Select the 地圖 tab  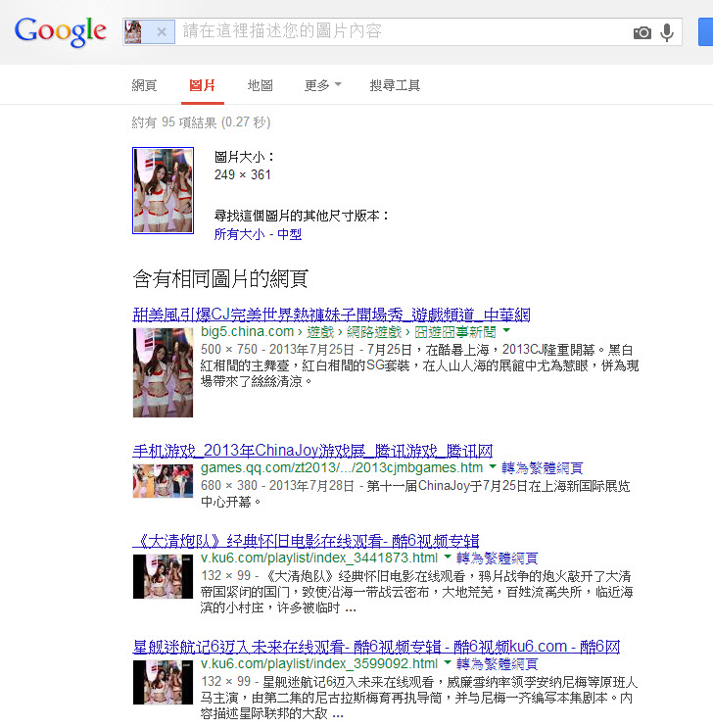click(261, 85)
